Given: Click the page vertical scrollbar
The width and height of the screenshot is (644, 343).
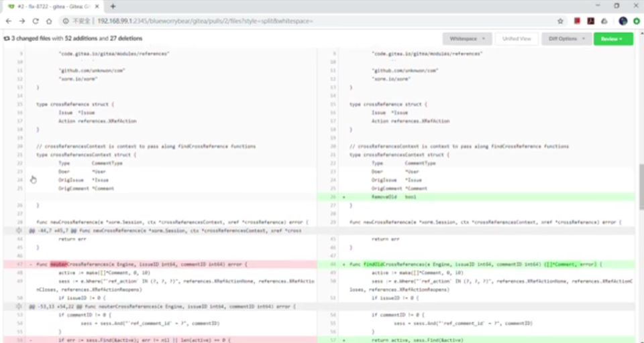Looking at the screenshot, I should tap(641, 181).
